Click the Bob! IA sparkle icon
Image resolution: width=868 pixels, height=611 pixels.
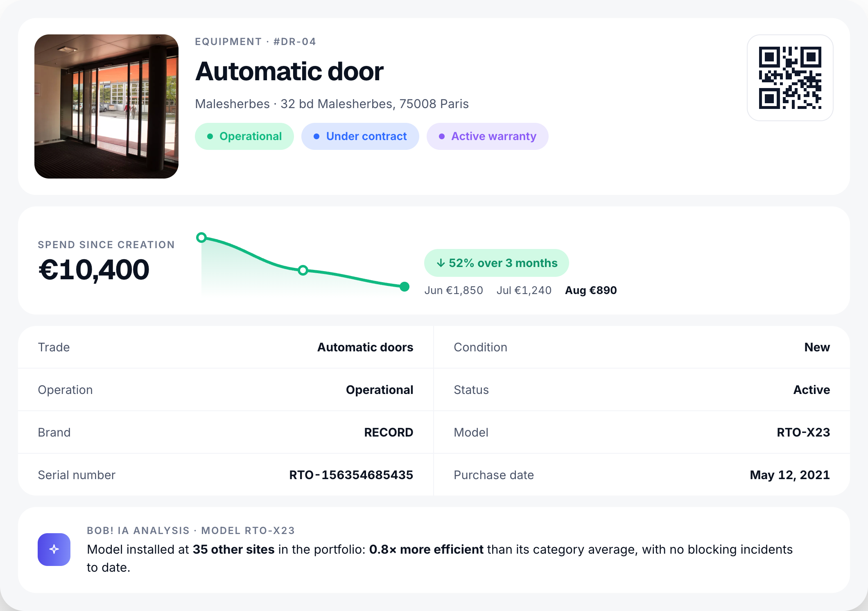click(54, 550)
